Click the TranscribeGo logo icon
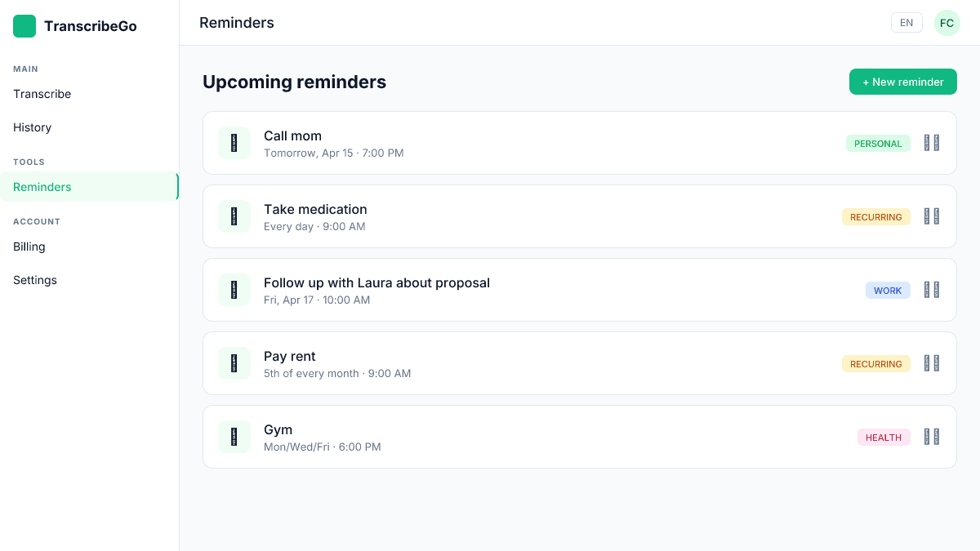Image resolution: width=980 pixels, height=551 pixels. click(24, 25)
